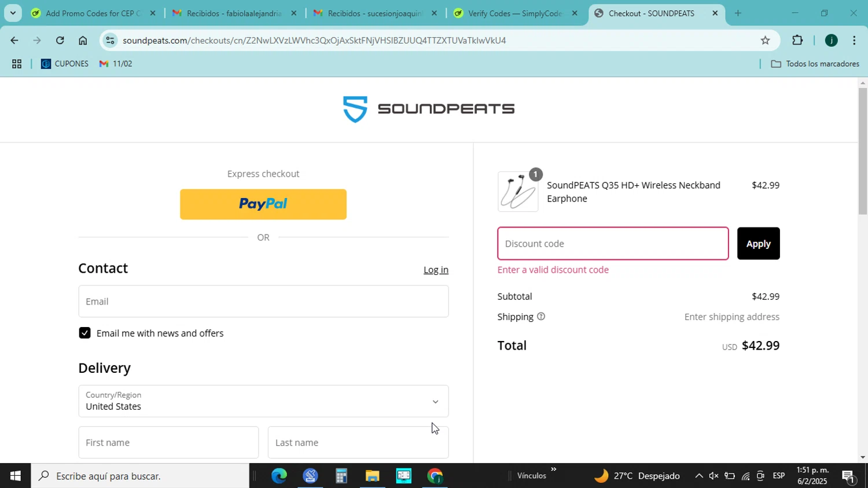Click the address bar URL
The height and width of the screenshot is (488, 868).
click(314, 41)
